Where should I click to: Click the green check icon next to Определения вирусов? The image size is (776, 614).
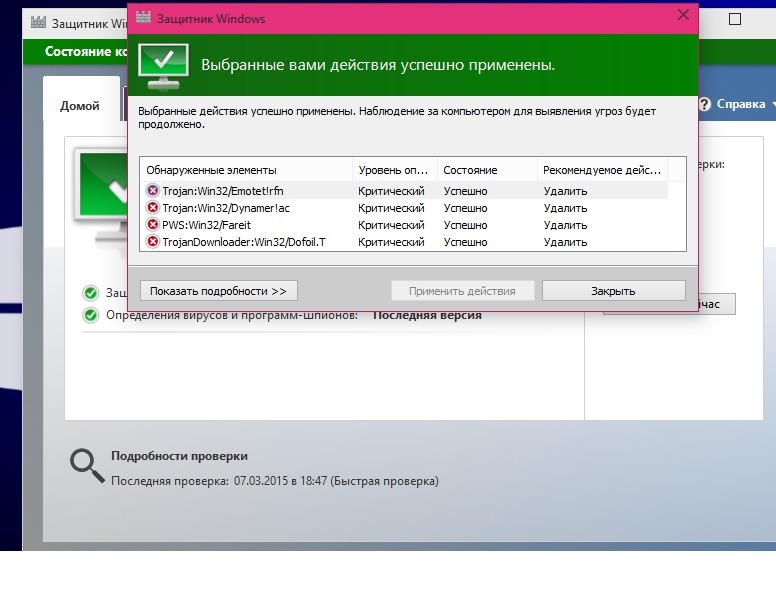pyautogui.click(x=91, y=315)
